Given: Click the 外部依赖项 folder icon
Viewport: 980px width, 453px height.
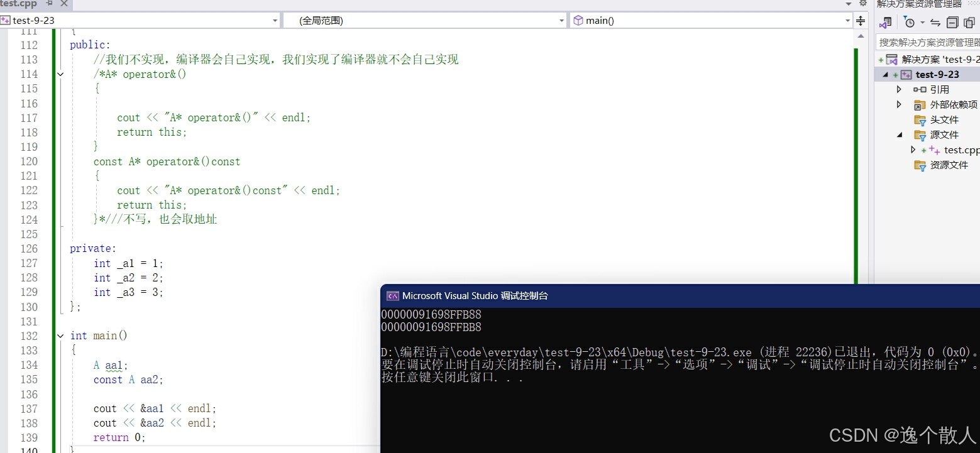Looking at the screenshot, I should pyautogui.click(x=920, y=104).
